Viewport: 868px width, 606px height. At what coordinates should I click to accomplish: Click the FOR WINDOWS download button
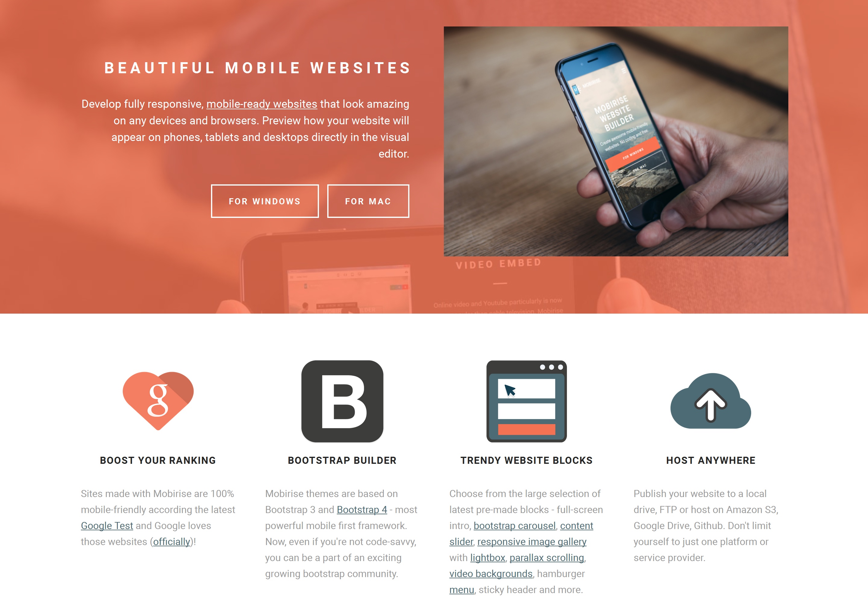(x=265, y=201)
